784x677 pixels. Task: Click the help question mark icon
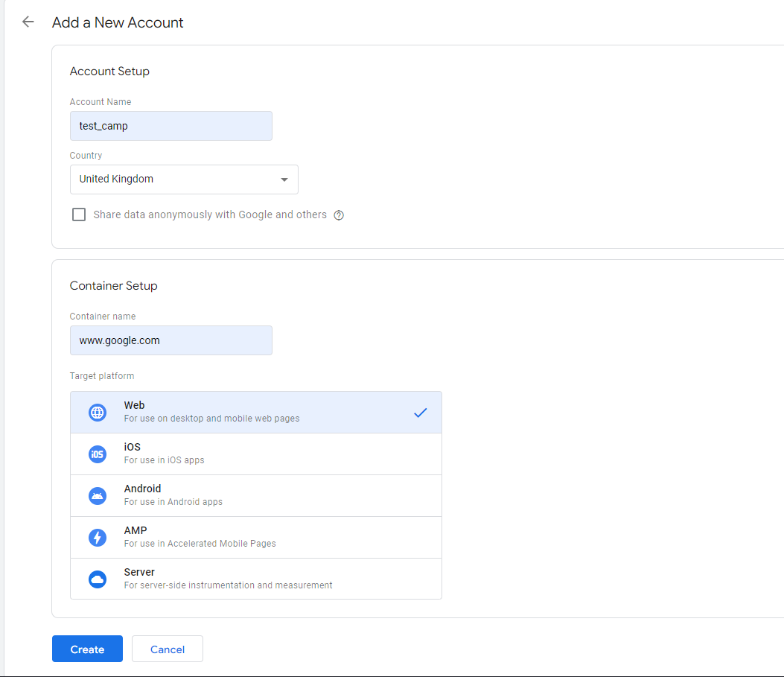point(339,215)
